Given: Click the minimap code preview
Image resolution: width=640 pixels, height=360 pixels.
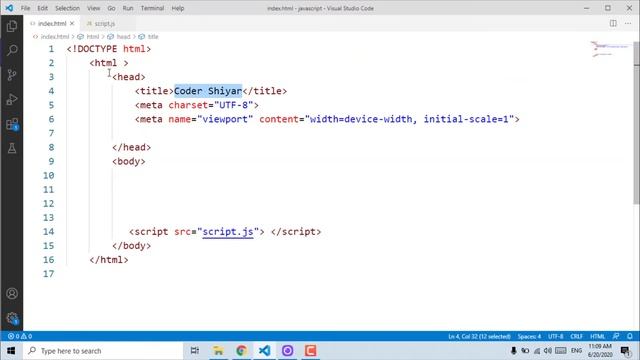Looking at the screenshot, I should [x=611, y=49].
